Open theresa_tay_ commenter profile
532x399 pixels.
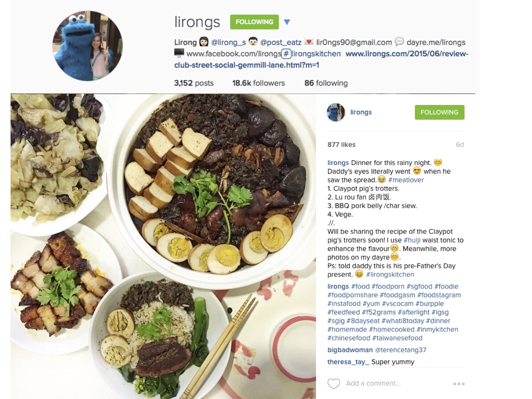click(348, 362)
